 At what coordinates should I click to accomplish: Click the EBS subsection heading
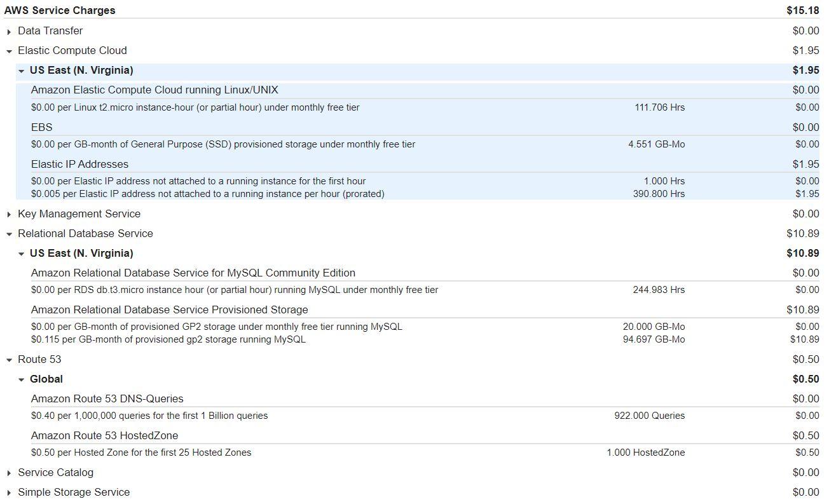pos(42,127)
